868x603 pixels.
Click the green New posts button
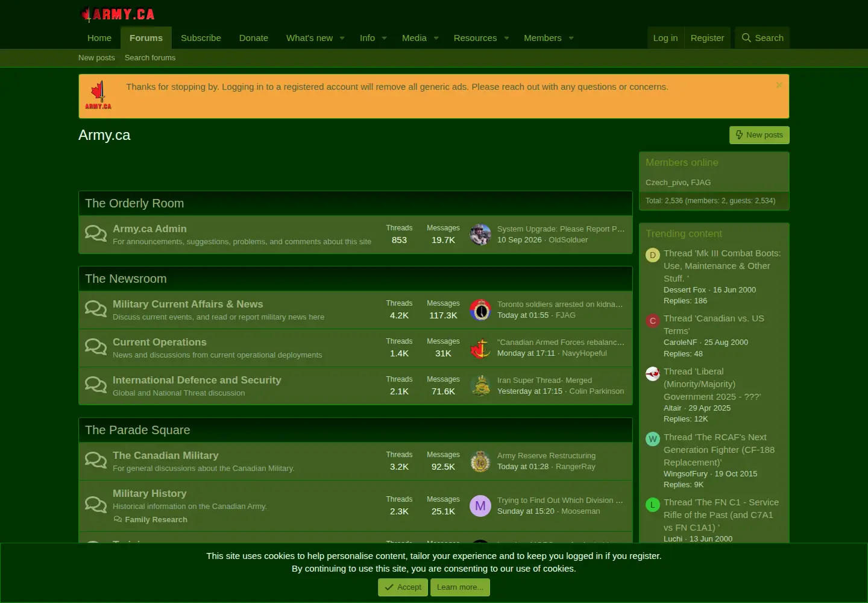point(759,135)
